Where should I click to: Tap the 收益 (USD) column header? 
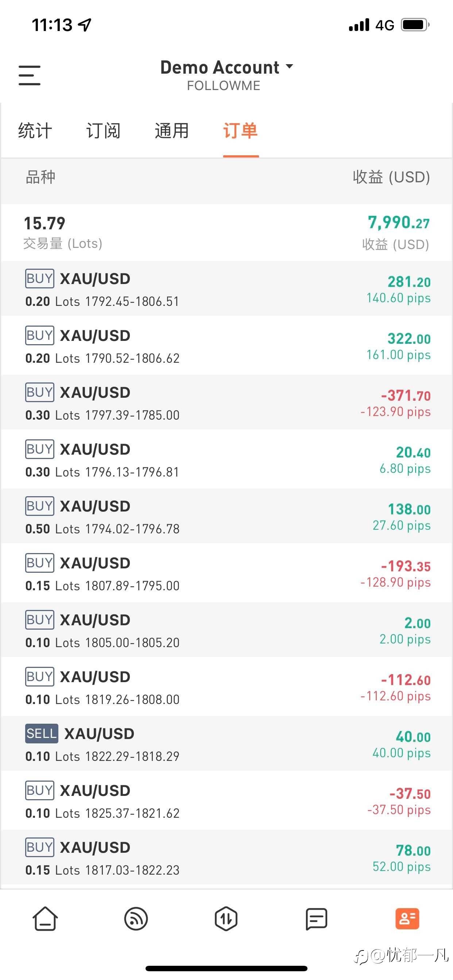coord(391,177)
